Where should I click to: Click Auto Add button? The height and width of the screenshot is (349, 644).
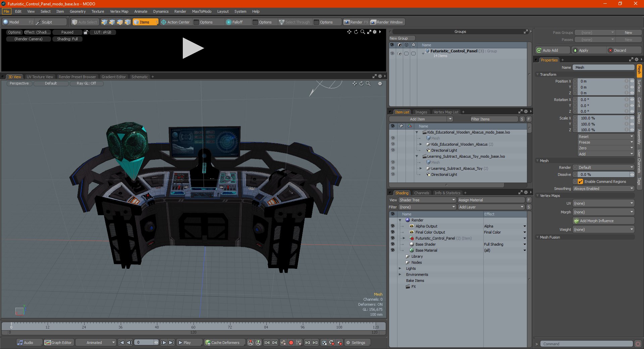point(552,50)
